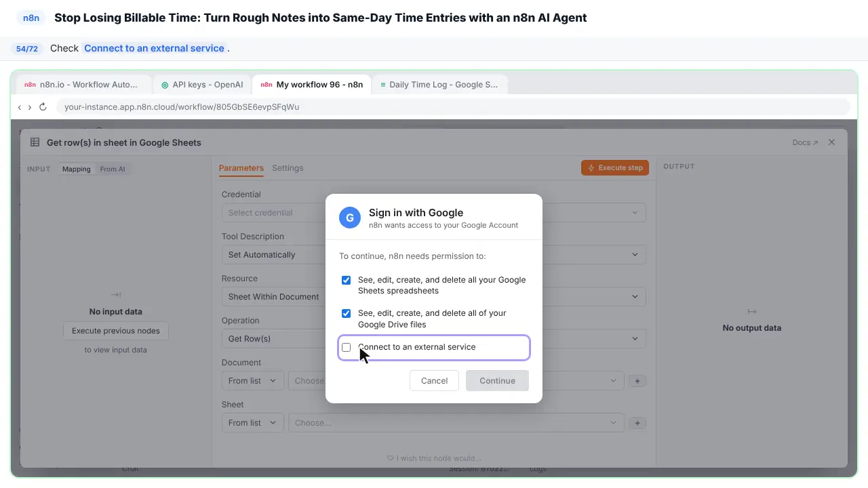868x488 pixels.
Task: Uncheck the Google Drive files permission checkbox
Action: (x=347, y=313)
